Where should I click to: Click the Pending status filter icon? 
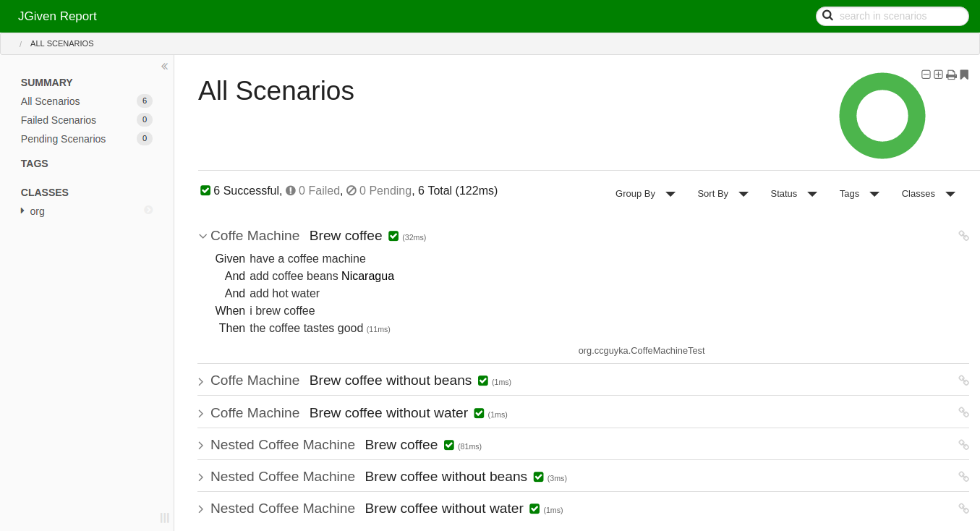click(351, 191)
